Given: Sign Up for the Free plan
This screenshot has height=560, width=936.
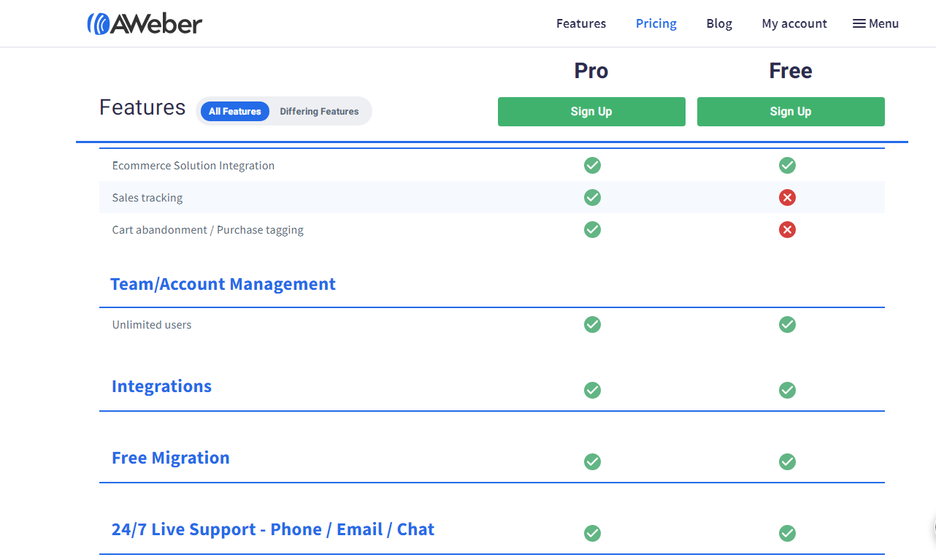Looking at the screenshot, I should coord(791,112).
